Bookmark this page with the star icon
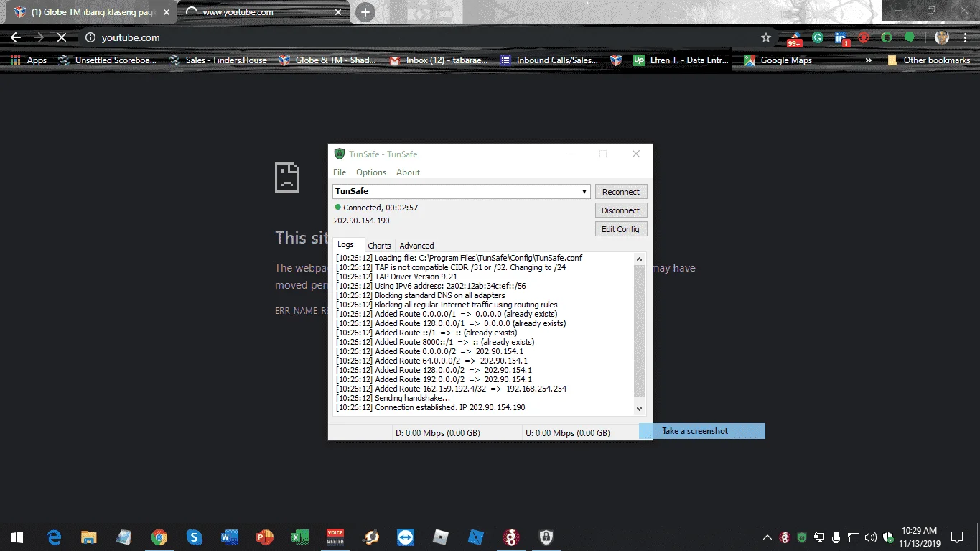The height and width of the screenshot is (551, 980). (x=766, y=37)
